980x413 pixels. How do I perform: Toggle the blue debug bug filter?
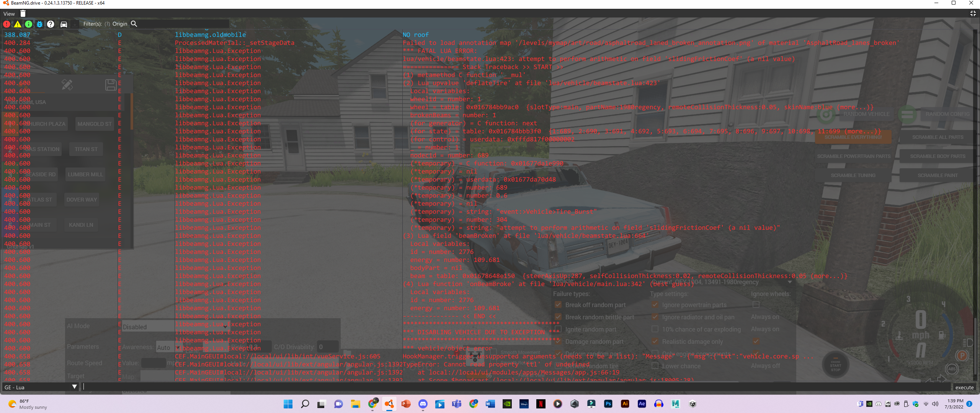coord(39,24)
